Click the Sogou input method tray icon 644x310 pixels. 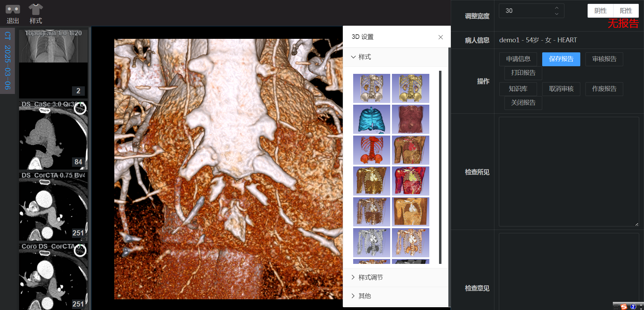624,307
